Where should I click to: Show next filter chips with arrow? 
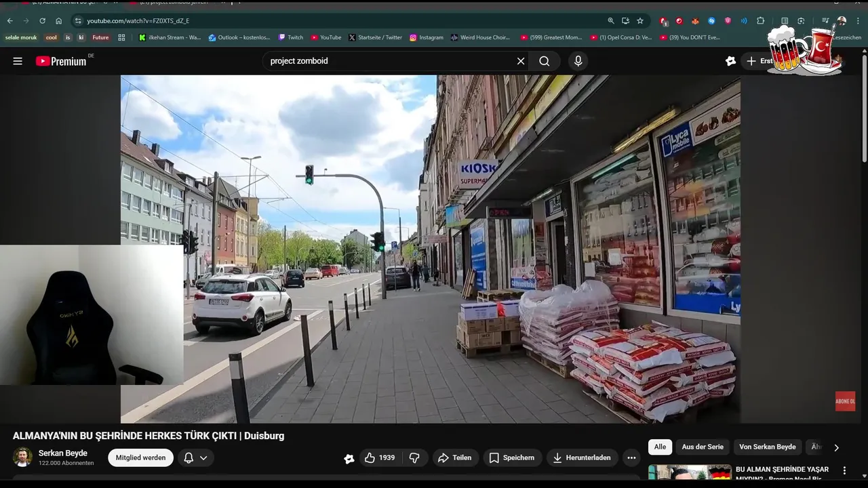point(836,447)
